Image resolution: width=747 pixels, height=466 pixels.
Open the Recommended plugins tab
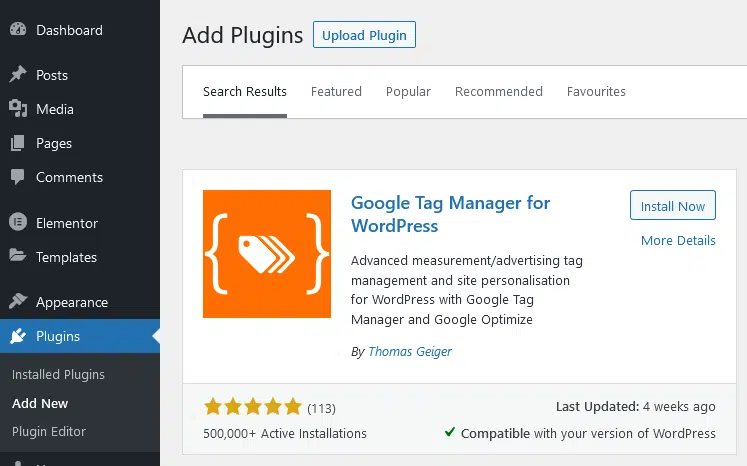(499, 91)
